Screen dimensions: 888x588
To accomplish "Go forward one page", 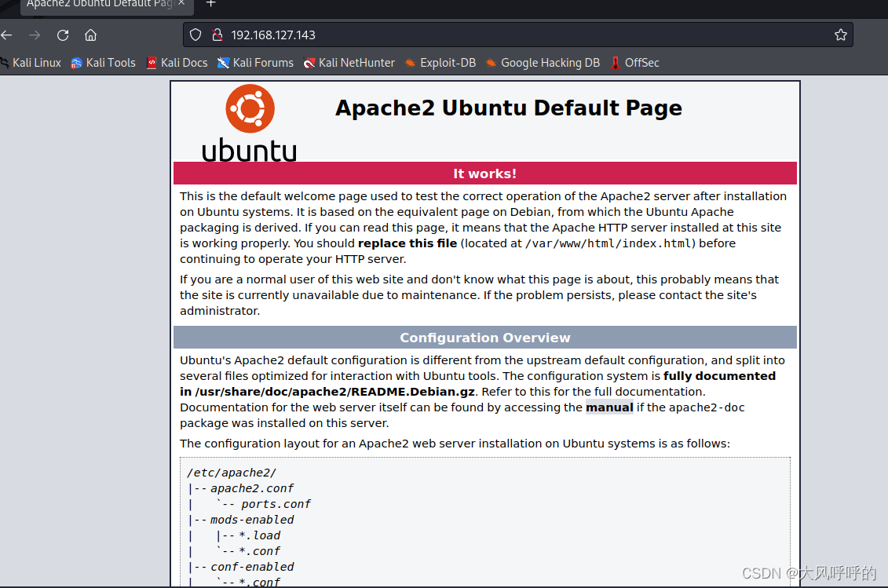I will coord(35,35).
